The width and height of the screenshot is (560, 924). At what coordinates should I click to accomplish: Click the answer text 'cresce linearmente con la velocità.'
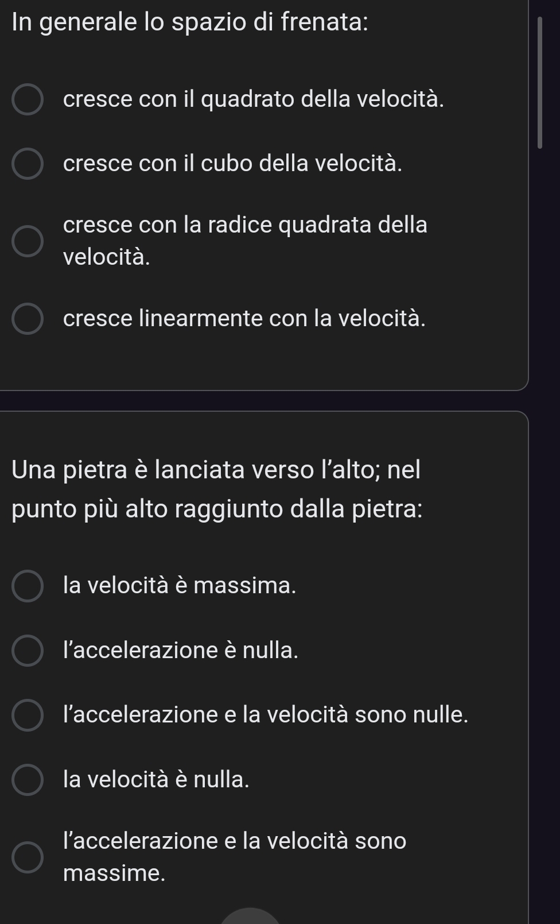tap(244, 318)
